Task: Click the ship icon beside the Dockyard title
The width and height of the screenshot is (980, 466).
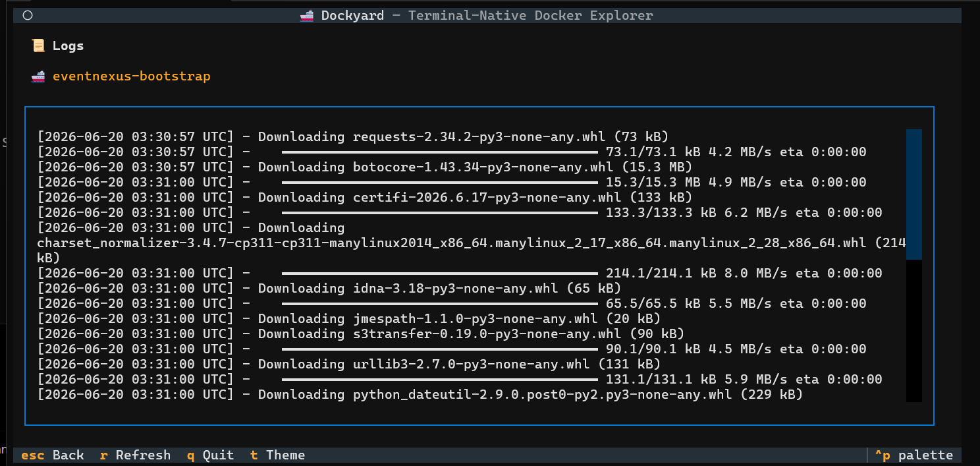Action: pos(307,15)
